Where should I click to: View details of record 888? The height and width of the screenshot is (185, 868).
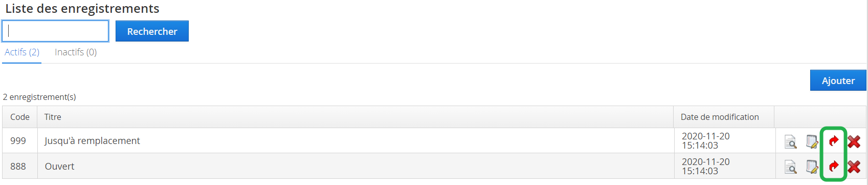(x=791, y=167)
